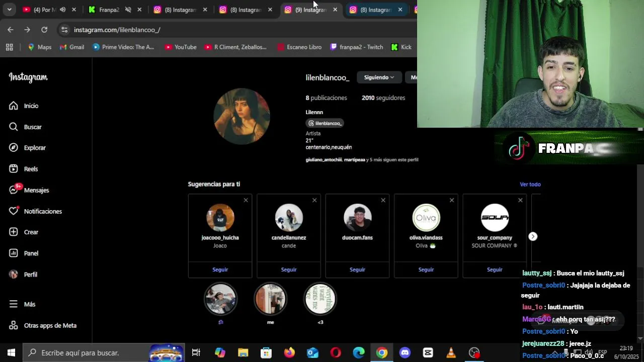Reload the current page
Viewport: 644px width, 362px height.
tap(44, 30)
